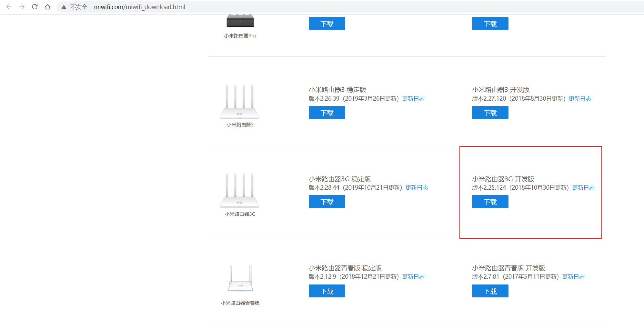Open 更新日志 for 小米路由器3G 开发版
This screenshot has width=644, height=329.
click(x=583, y=188)
